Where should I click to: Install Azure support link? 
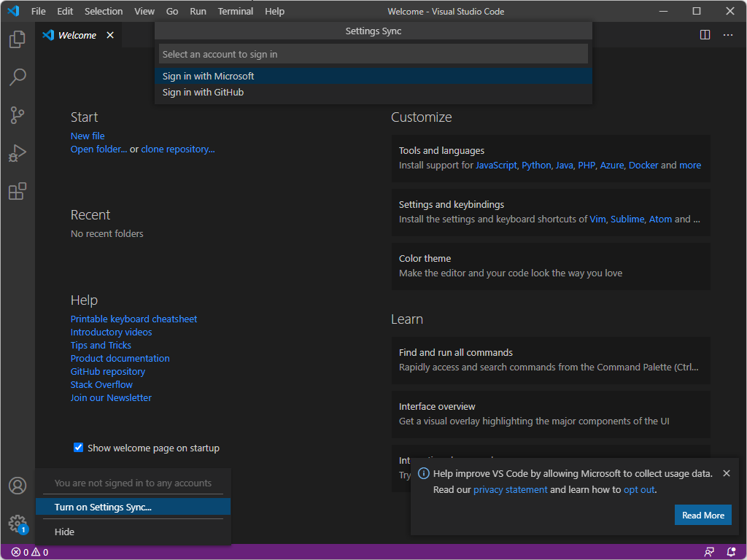[612, 166]
